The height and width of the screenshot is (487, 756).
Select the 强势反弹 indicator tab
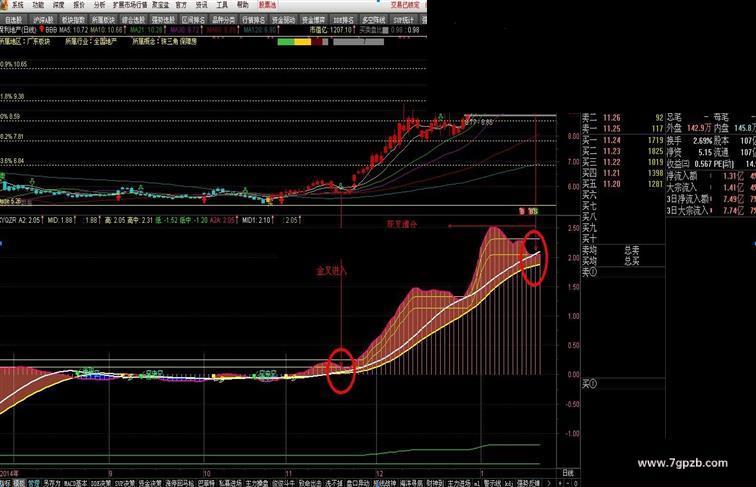[528, 483]
